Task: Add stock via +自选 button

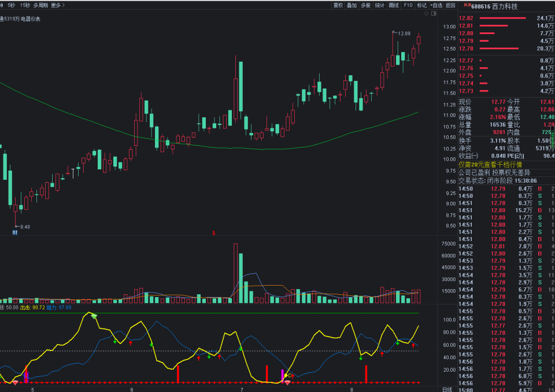Action: click(436, 5)
